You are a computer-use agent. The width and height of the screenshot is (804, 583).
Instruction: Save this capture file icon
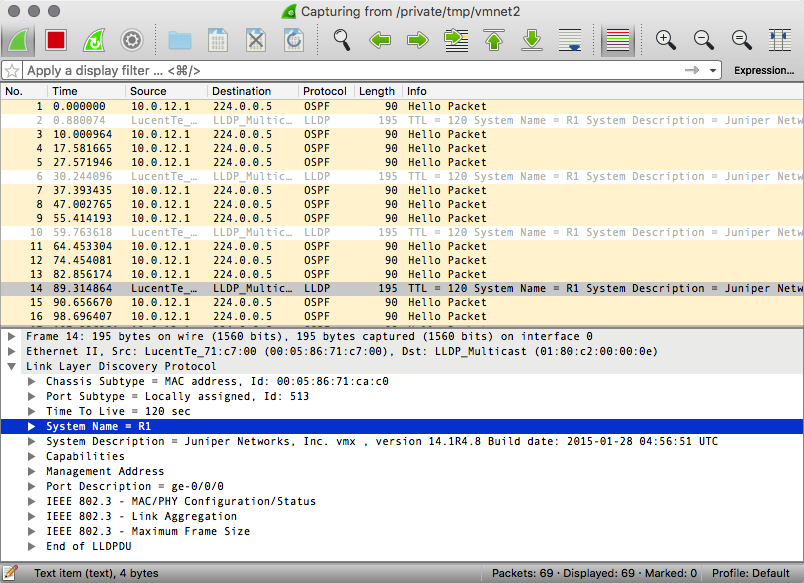click(x=218, y=40)
